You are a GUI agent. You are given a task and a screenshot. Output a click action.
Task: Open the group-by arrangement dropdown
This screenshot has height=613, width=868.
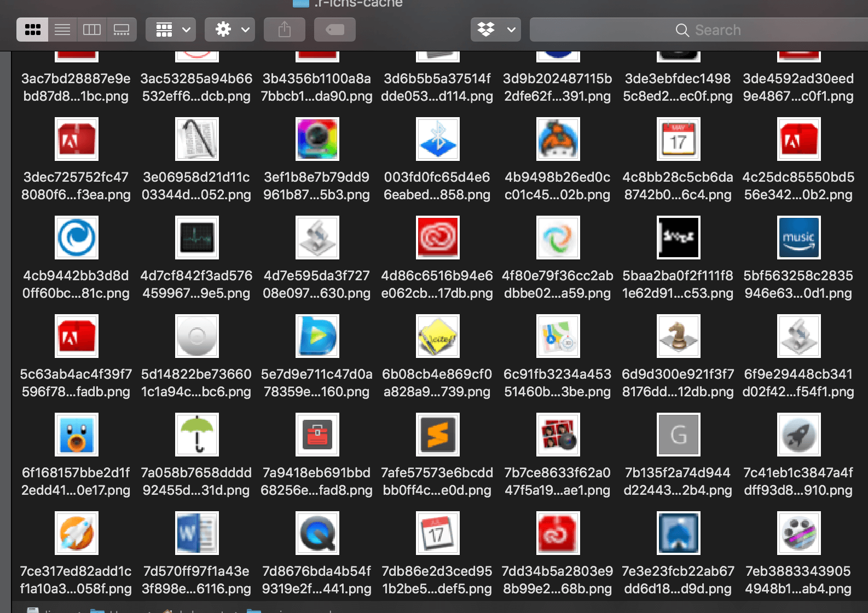[171, 30]
